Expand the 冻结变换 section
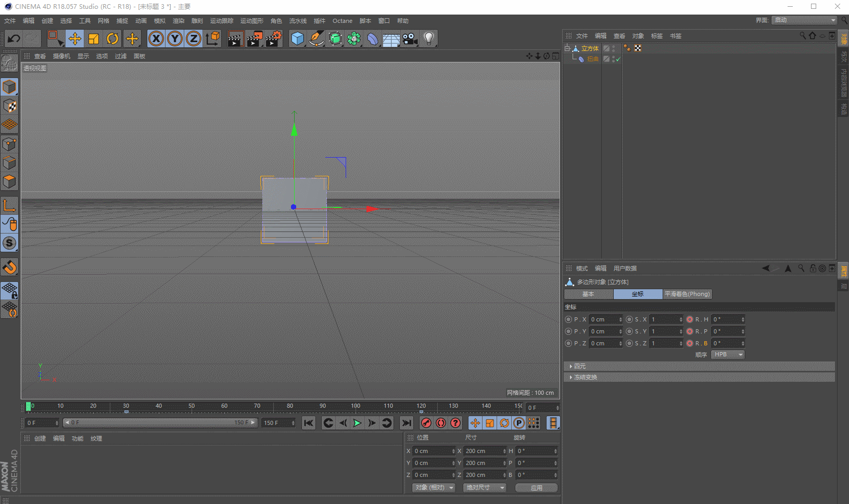 pos(699,377)
